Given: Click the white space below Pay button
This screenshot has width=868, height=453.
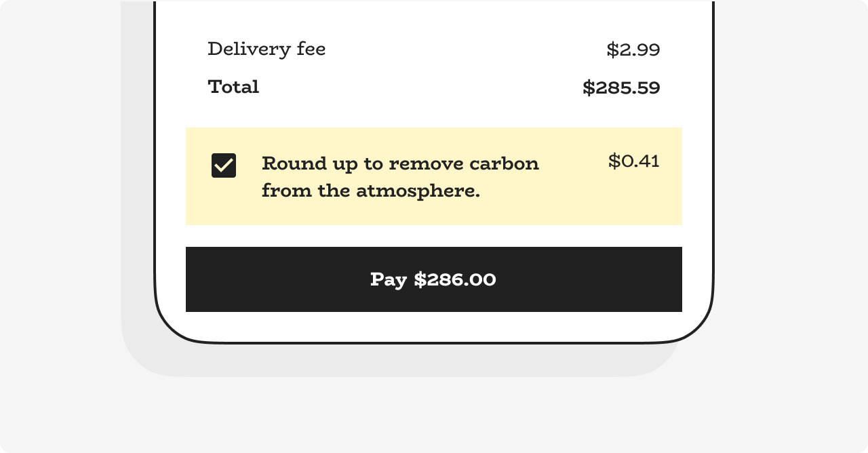Looking at the screenshot, I should pyautogui.click(x=434, y=326).
